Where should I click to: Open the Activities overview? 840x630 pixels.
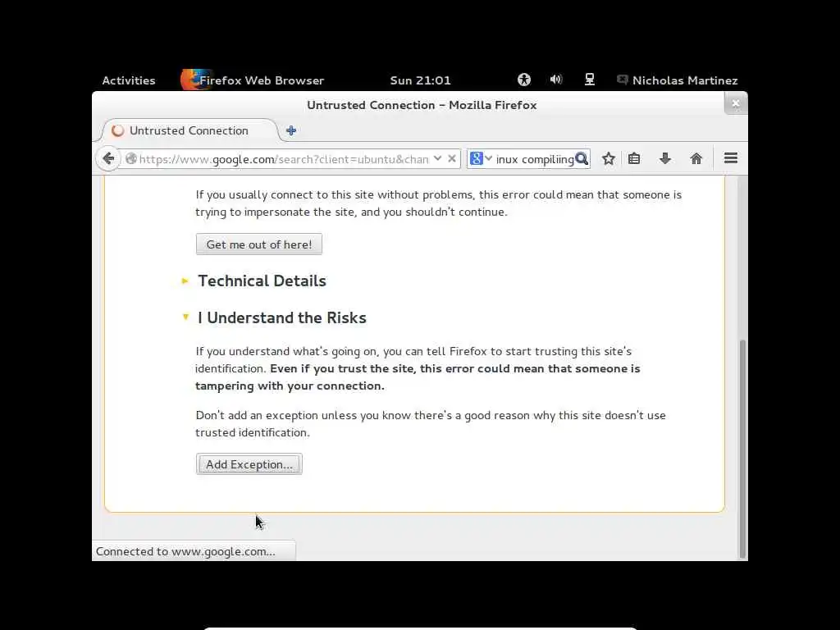[x=129, y=80]
